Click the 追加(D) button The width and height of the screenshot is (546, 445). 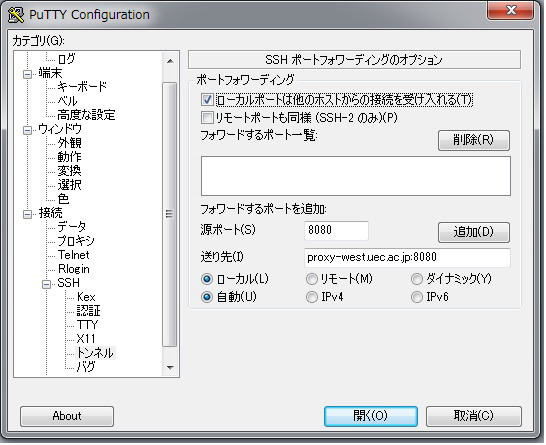(x=474, y=232)
